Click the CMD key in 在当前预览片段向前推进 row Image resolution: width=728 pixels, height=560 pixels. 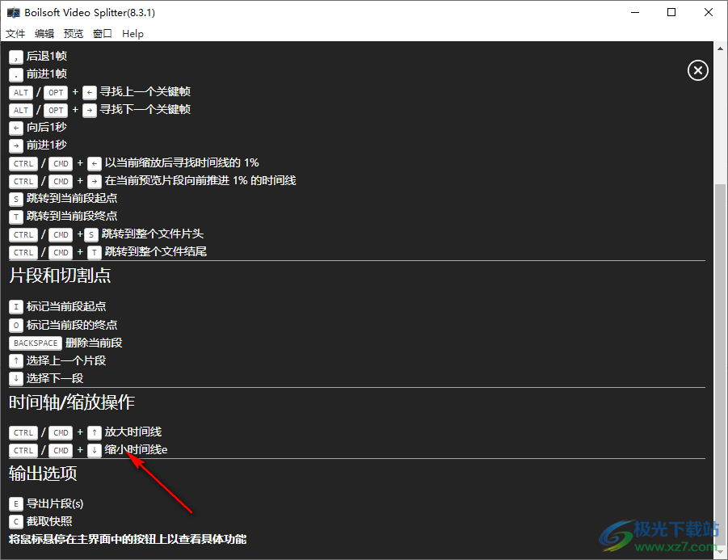point(61,182)
